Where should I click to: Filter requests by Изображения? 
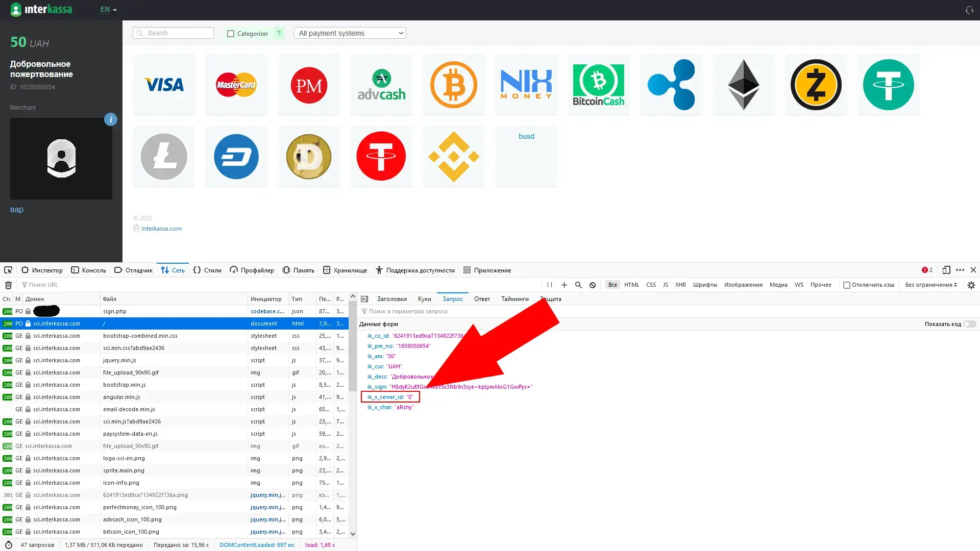743,285
